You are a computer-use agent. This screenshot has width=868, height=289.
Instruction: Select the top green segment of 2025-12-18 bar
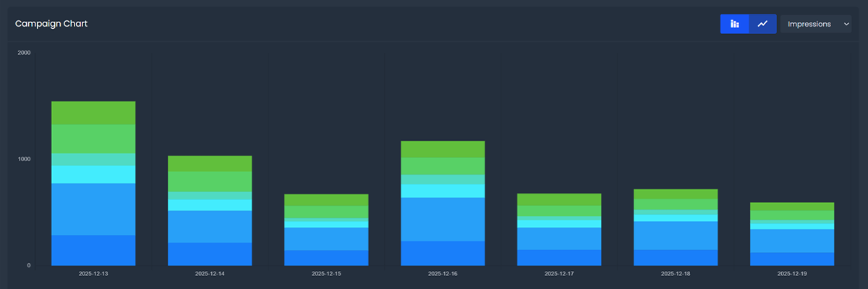pos(675,194)
